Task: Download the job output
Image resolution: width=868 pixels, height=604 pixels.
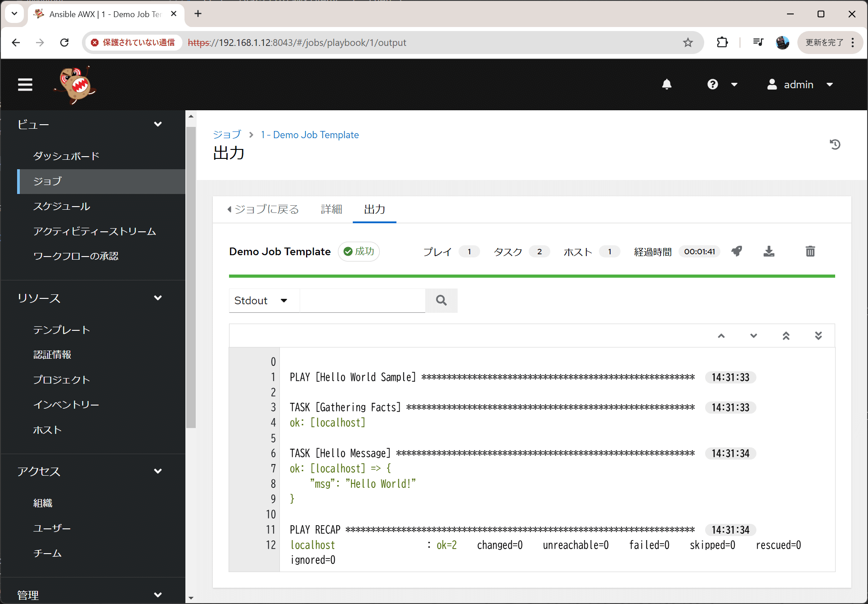Action: pos(769,251)
